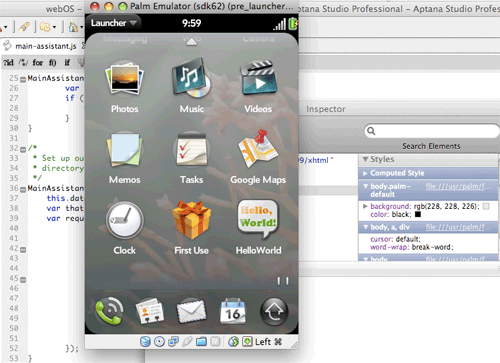500x363 pixels.
Task: Click the USB pen icon in emulator status bar
Action: click(187, 342)
